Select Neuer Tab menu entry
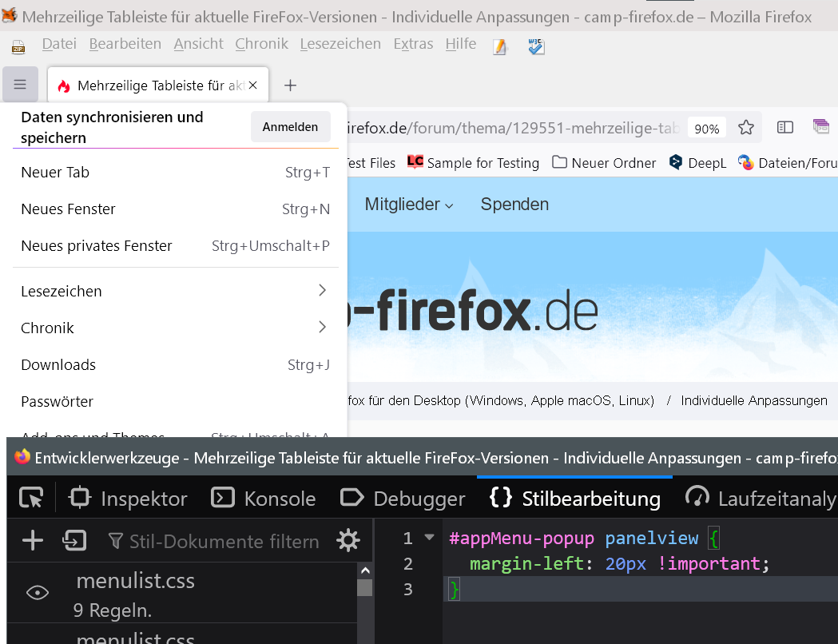The width and height of the screenshot is (838, 644). tap(175, 172)
